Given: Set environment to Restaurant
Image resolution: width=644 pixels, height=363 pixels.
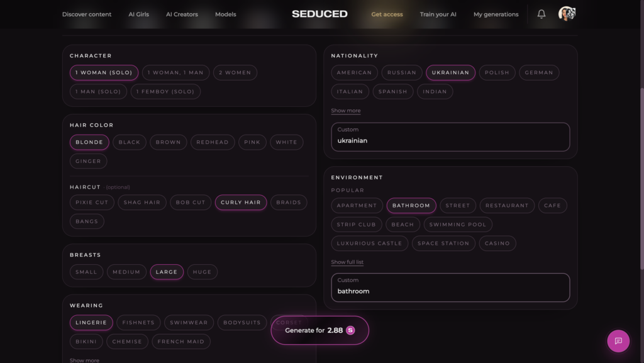Looking at the screenshot, I should pos(507,206).
